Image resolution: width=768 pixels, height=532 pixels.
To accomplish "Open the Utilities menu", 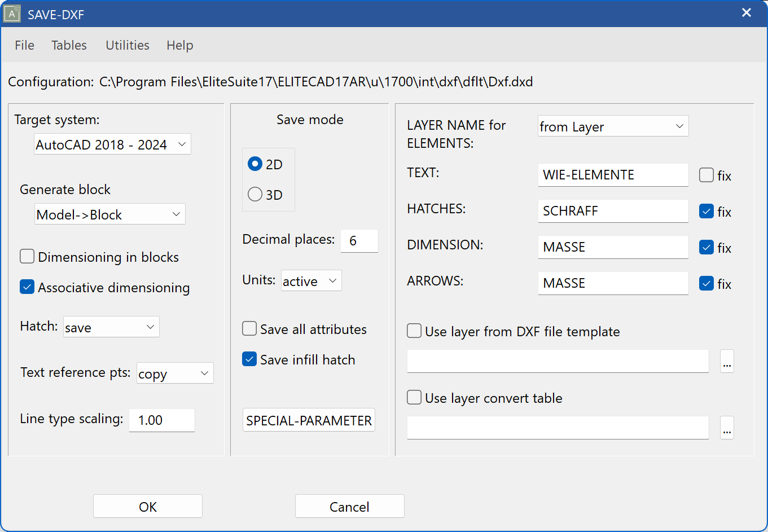I will pos(127,45).
